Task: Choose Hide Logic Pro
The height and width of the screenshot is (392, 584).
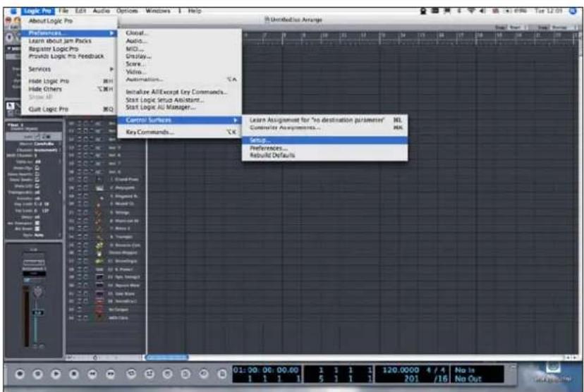Action: [69, 81]
